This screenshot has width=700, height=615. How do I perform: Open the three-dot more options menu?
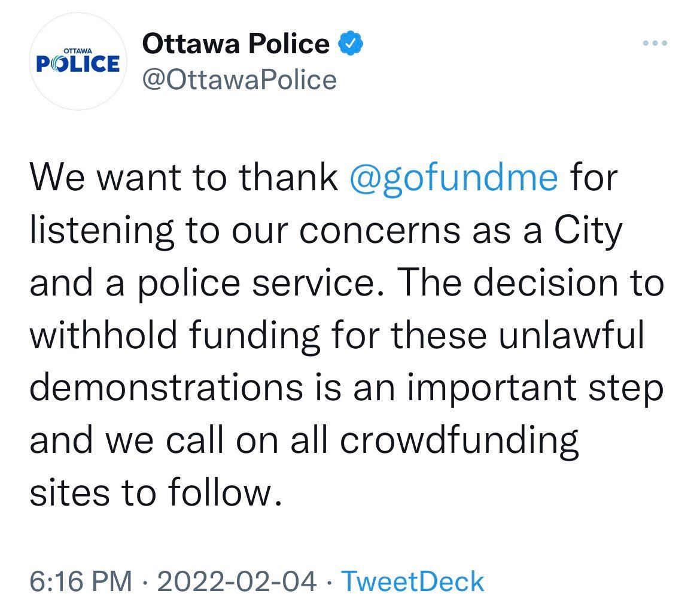click(x=655, y=43)
